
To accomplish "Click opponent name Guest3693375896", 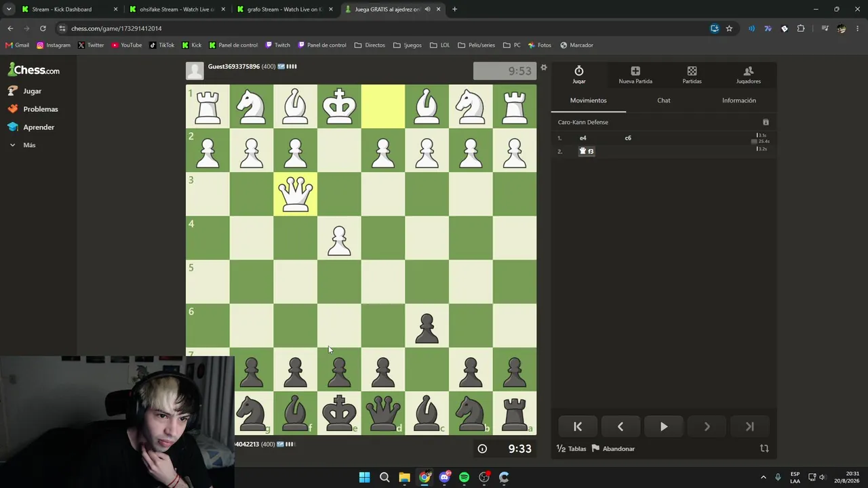I will pyautogui.click(x=233, y=66).
